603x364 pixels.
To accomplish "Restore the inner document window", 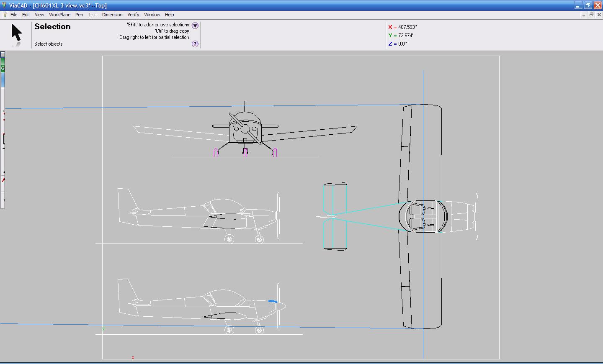I will coord(591,15).
